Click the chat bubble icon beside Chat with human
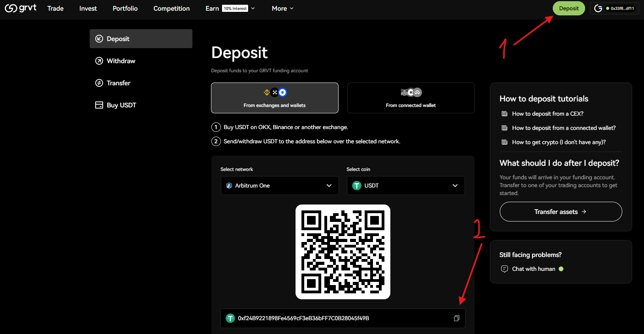This screenshot has width=644, height=334. pyautogui.click(x=505, y=269)
